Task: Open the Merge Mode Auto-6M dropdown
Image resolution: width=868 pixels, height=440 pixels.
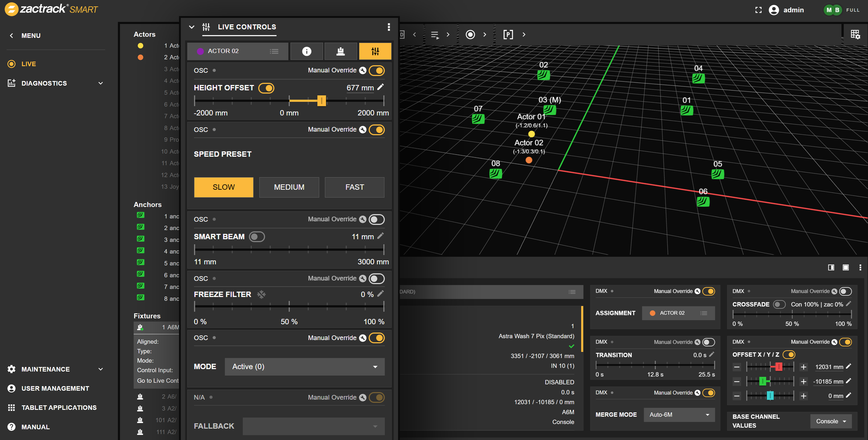Action: click(x=679, y=414)
